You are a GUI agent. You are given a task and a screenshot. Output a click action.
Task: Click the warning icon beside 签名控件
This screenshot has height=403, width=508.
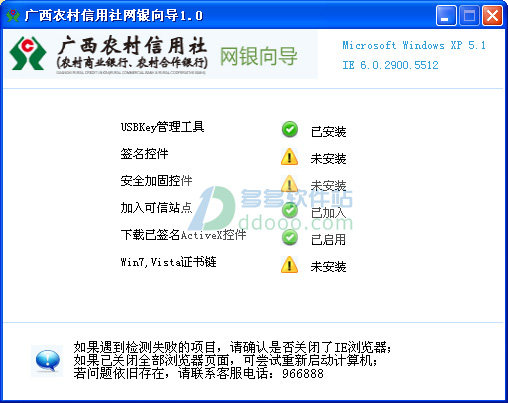point(289,157)
